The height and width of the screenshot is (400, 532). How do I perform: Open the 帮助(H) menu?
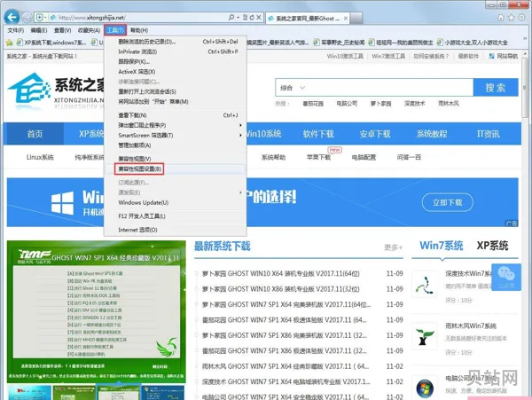coord(139,30)
